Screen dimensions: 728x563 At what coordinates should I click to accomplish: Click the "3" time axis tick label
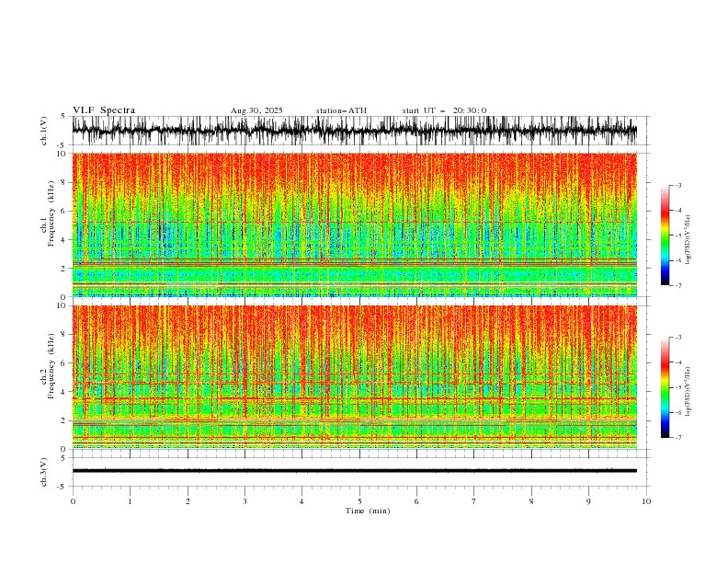pyautogui.click(x=245, y=501)
